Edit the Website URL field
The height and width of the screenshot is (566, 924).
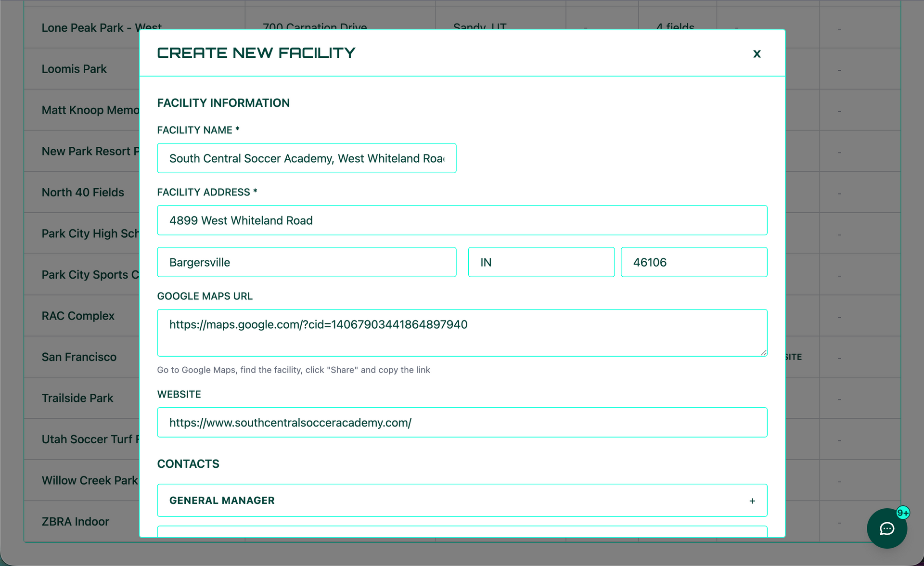click(462, 423)
